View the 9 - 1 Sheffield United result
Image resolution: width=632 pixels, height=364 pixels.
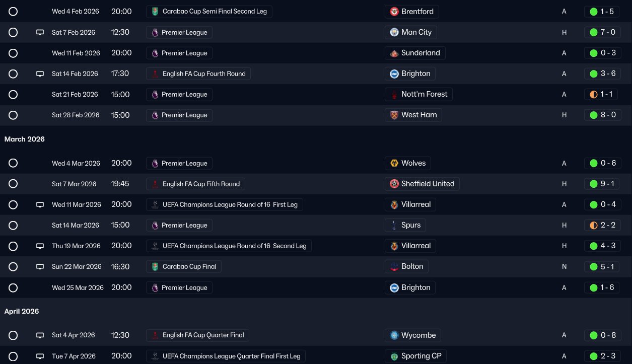(x=602, y=184)
